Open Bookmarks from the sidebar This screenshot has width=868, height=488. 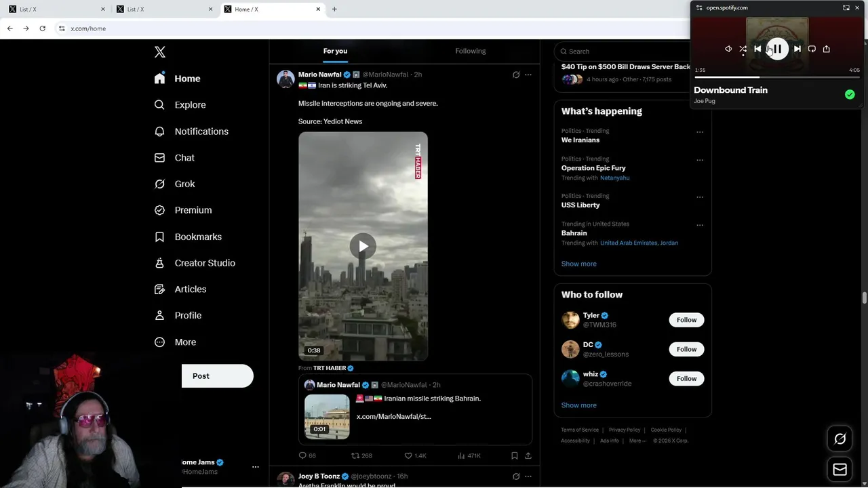(x=188, y=237)
